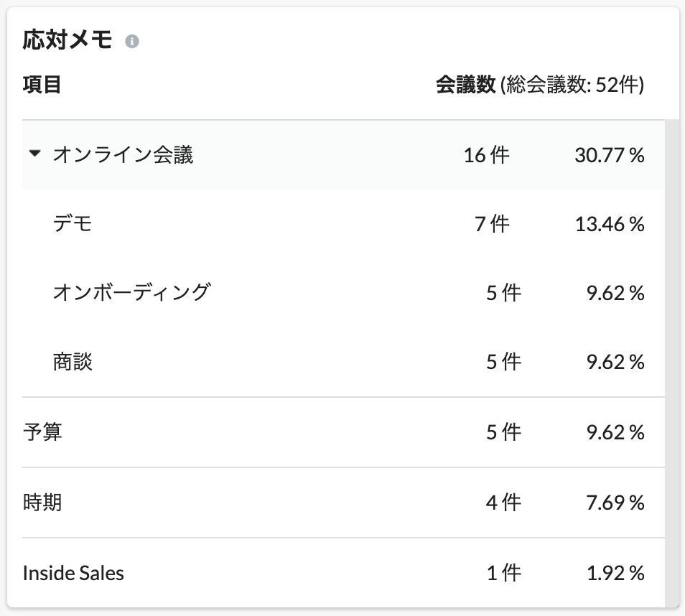
Task: Click the 会議数 column header
Action: 466,84
